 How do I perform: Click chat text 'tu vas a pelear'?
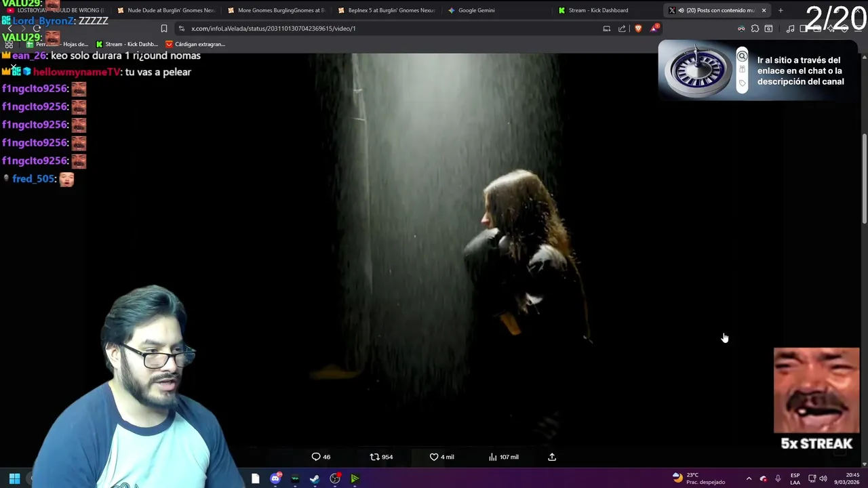click(158, 72)
